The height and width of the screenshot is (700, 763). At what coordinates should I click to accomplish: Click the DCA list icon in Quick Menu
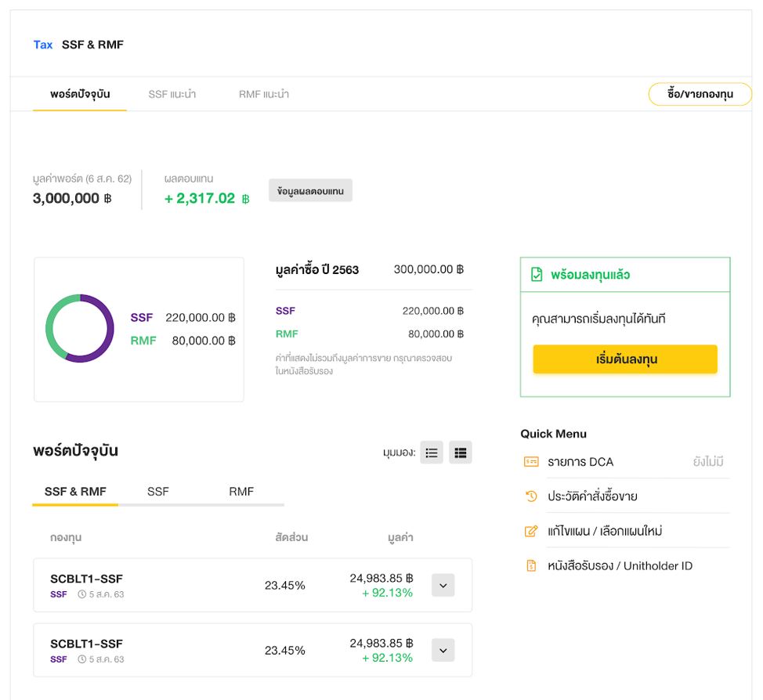(531, 462)
